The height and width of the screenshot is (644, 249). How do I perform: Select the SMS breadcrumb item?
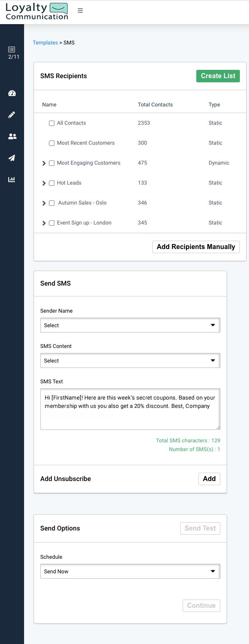coord(69,42)
